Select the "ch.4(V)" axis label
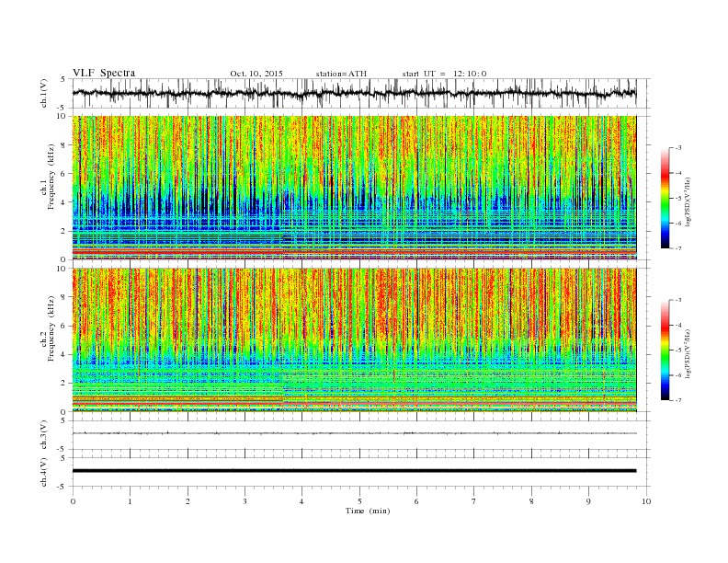Screen dimensions: 728x563 point(45,472)
